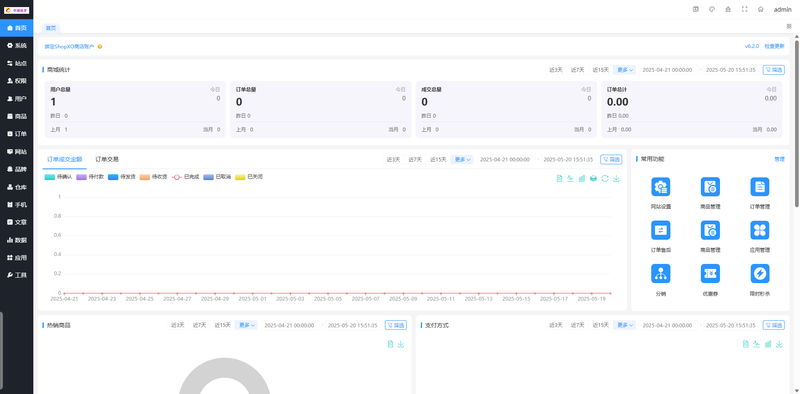
Task: Open the 站点 sidebar menu
Action: (x=17, y=63)
